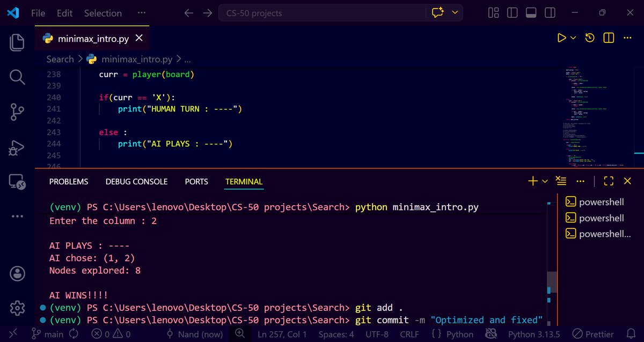Screen dimensions: 644x342
Task: Add a new terminal with plus icon
Action: click(x=533, y=181)
